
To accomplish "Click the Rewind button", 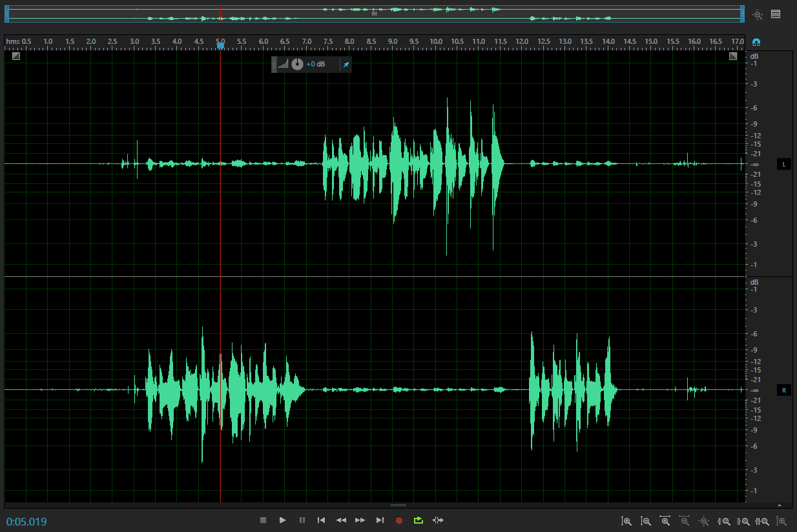I will pyautogui.click(x=341, y=520).
